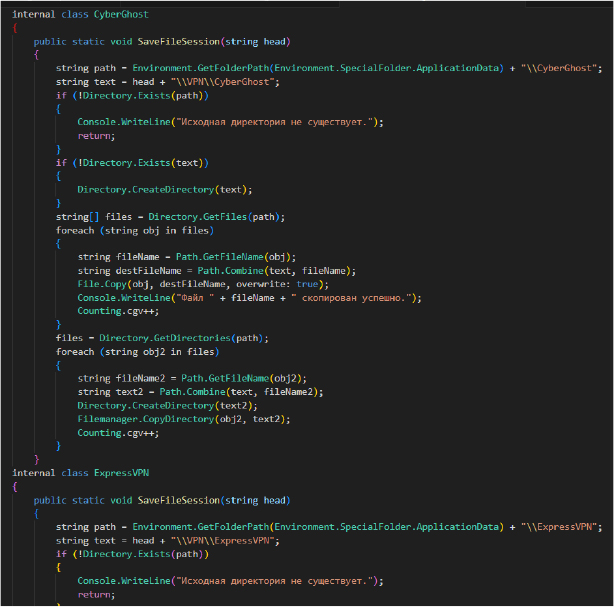
Task: Click Path.GetFileName(obj2) call
Action: [x=242, y=378]
